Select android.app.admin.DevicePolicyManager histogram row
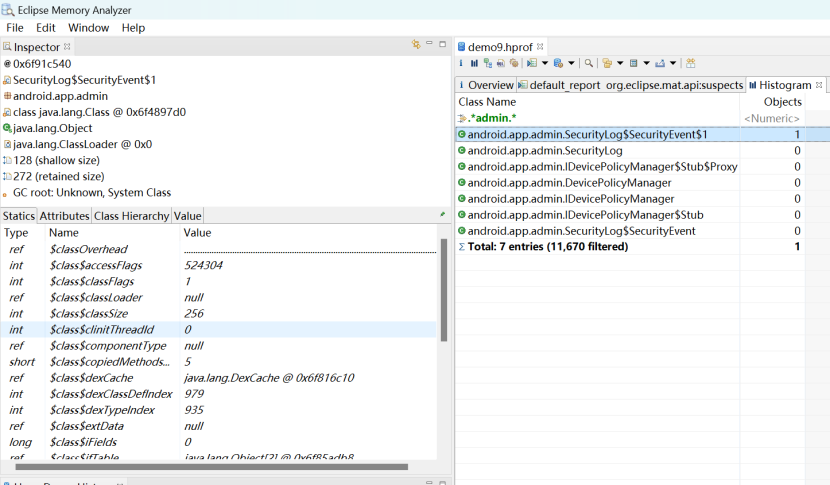Image resolution: width=830 pixels, height=485 pixels. [569, 183]
